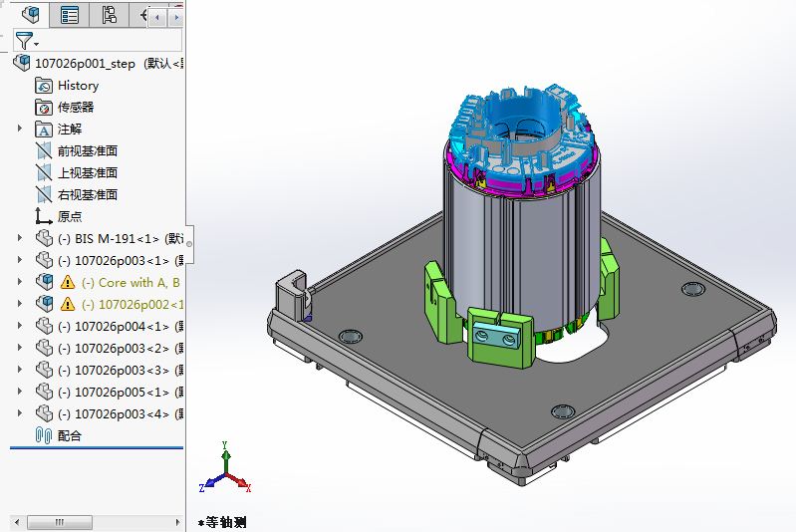The image size is (796, 532).
Task: Click the 107026p003<1> part icon
Action: click(44, 260)
